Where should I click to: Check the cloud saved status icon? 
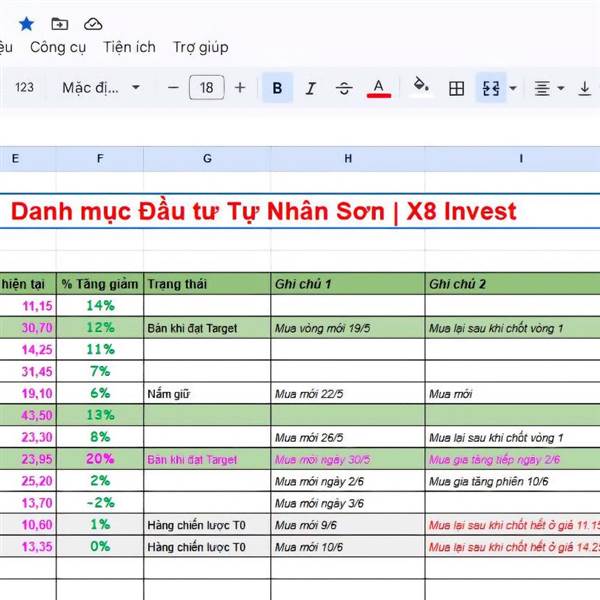click(93, 24)
